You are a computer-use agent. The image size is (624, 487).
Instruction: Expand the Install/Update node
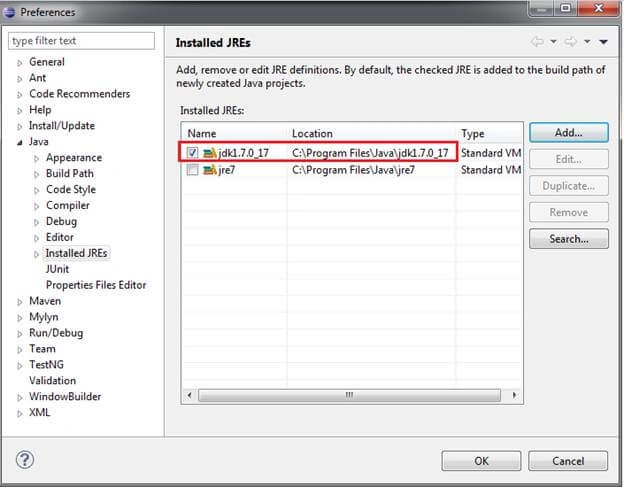coord(20,127)
